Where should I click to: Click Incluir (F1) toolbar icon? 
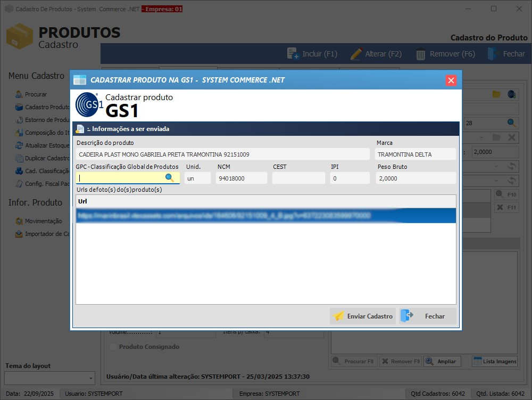coord(293,54)
